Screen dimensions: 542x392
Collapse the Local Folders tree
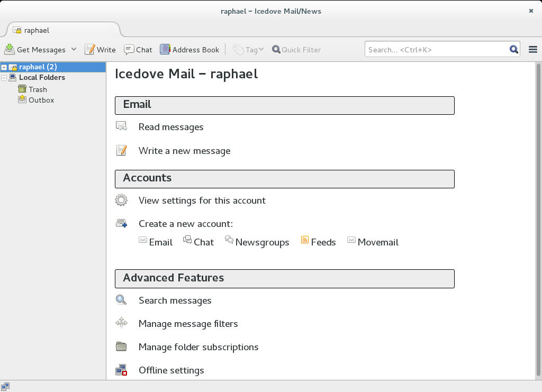[4, 78]
